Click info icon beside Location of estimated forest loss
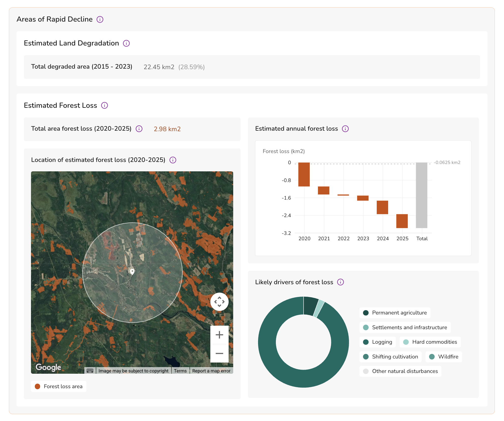This screenshot has width=504, height=421. [x=173, y=160]
